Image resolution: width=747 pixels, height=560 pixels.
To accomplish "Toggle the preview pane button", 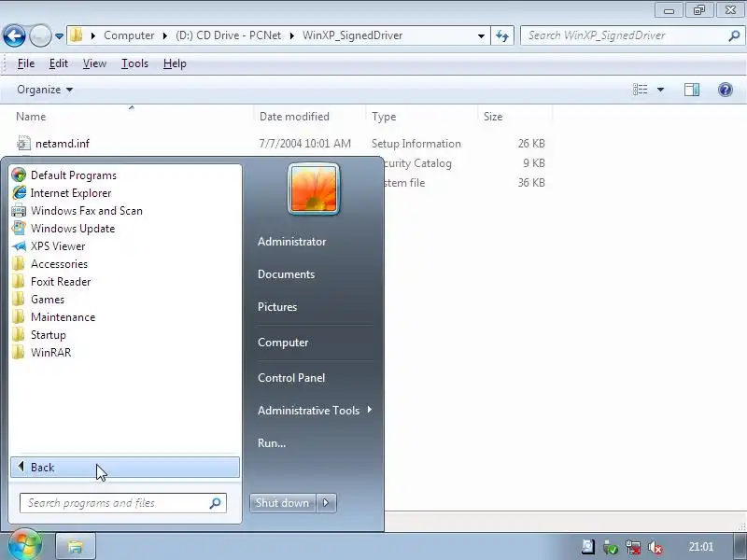I will pyautogui.click(x=692, y=90).
